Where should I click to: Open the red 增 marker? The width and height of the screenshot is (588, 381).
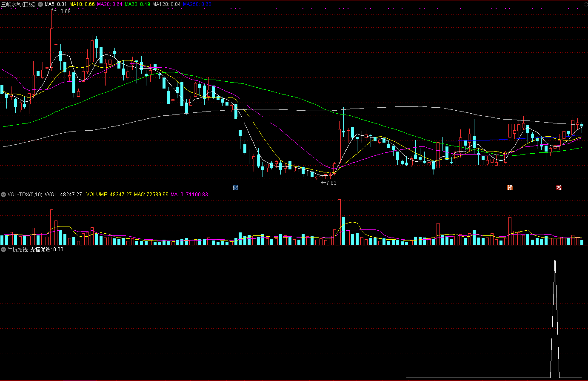click(559, 187)
